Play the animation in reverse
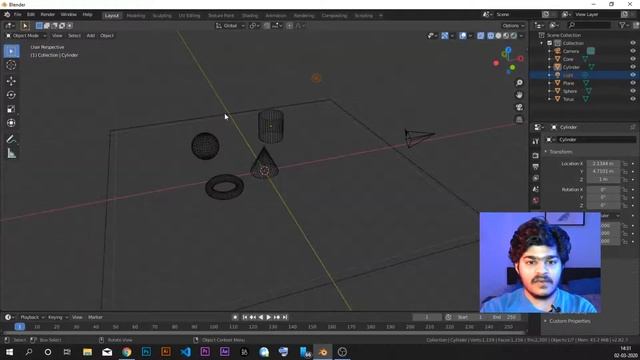640x360 pixels. point(261,317)
